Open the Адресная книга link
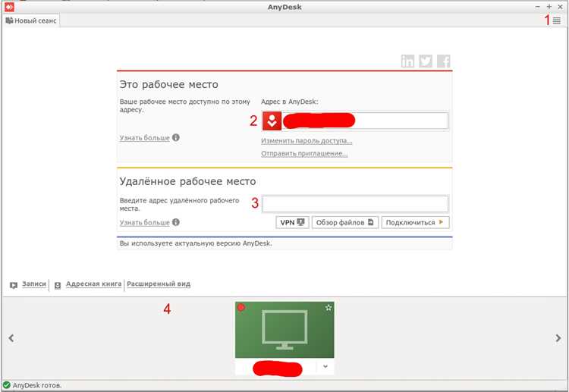 pos(93,284)
